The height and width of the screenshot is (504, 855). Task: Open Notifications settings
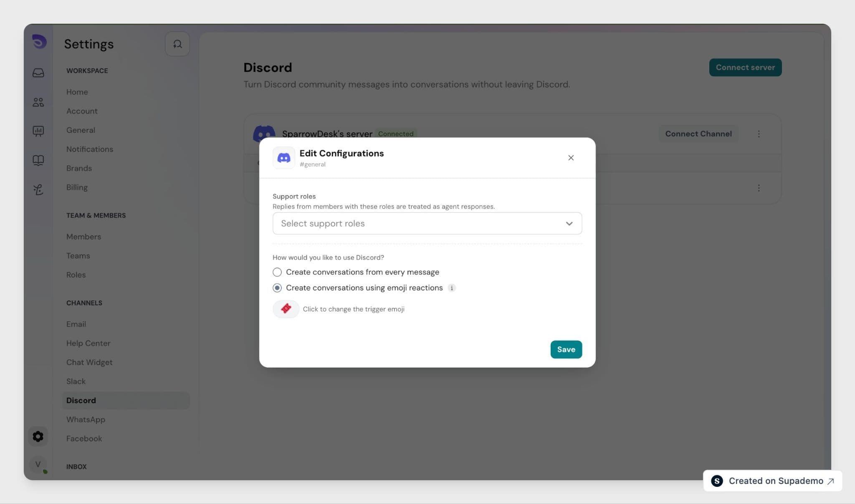click(x=90, y=149)
